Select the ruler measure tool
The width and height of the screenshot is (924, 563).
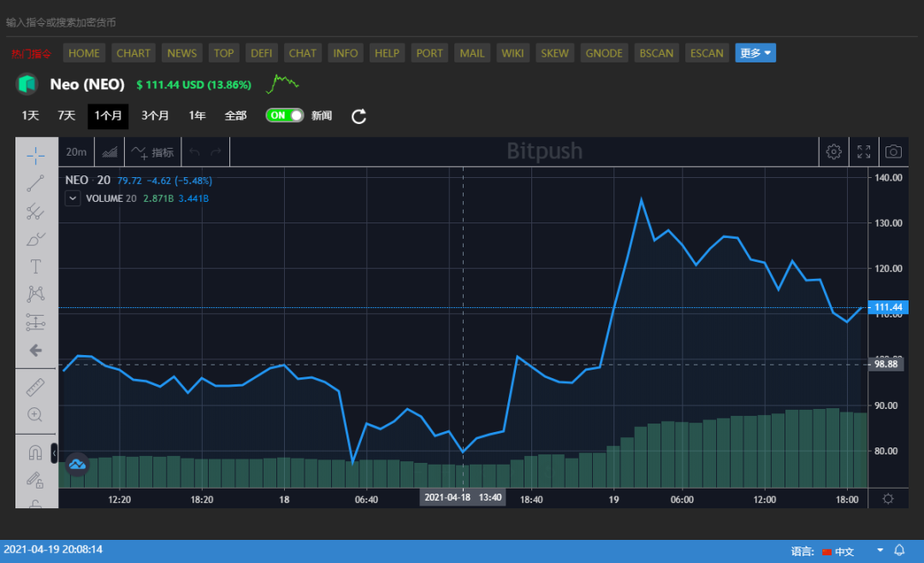point(35,388)
